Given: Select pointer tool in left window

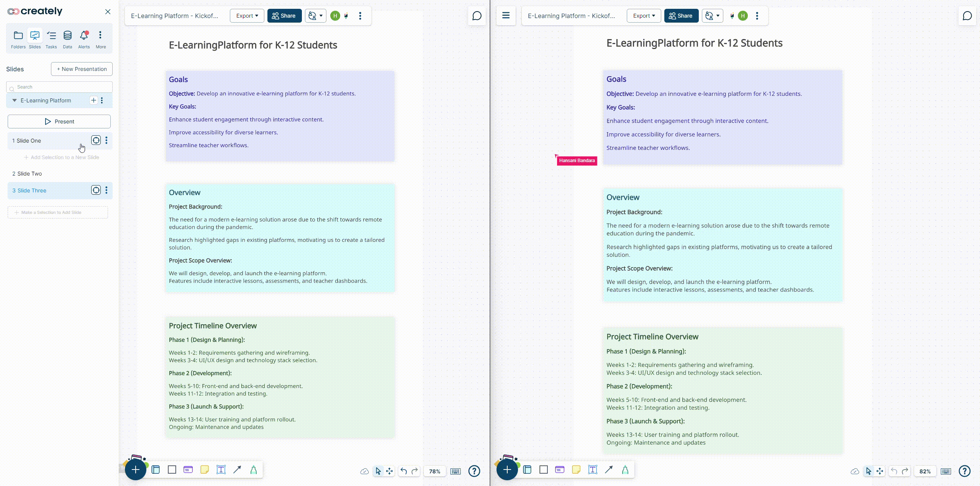Looking at the screenshot, I should click(378, 471).
